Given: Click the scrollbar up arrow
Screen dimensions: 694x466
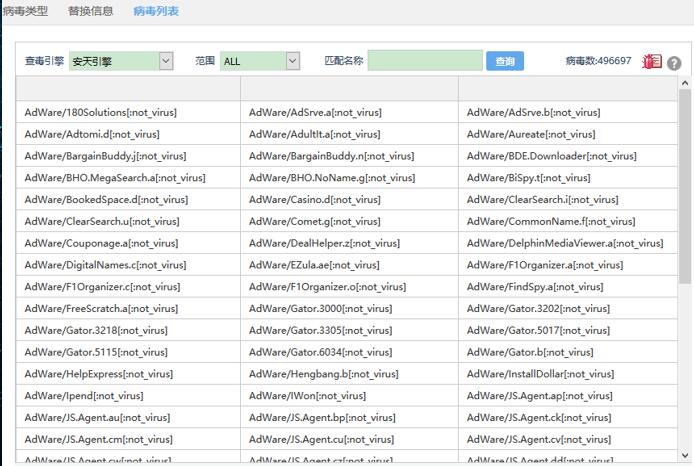Looking at the screenshot, I should click(685, 81).
